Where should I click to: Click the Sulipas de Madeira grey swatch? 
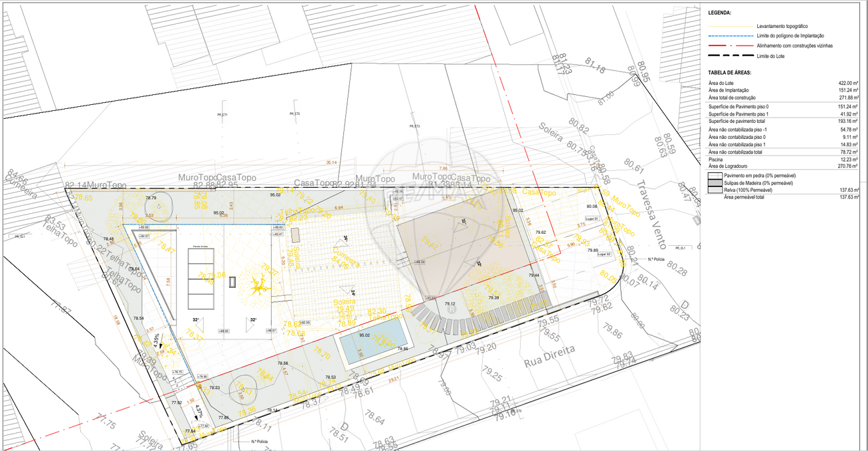tap(715, 182)
